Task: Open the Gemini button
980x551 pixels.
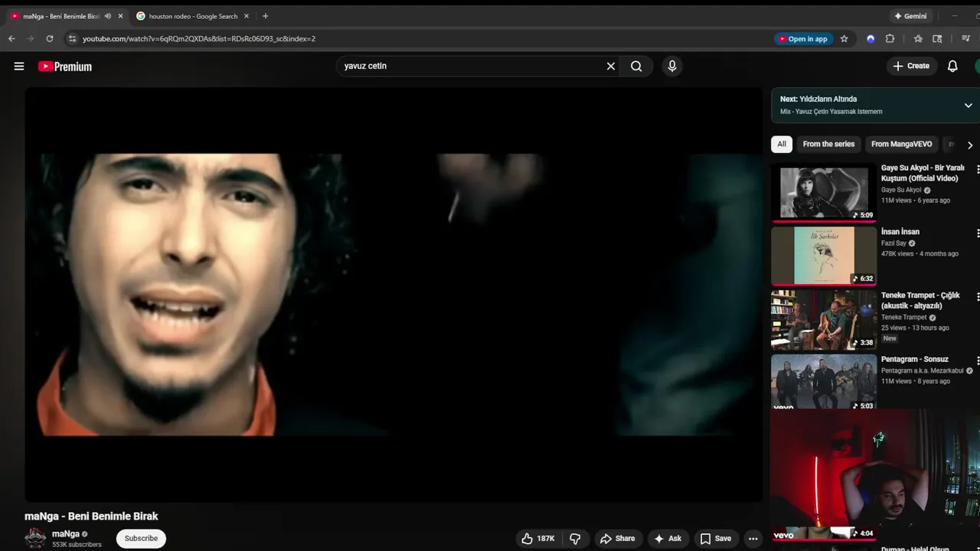Action: click(x=910, y=16)
